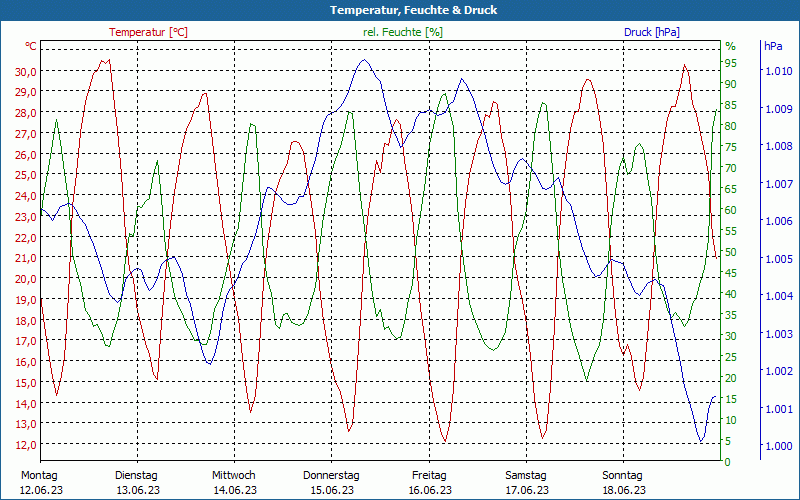Click the 1.010 tick on the pressure axis
The image size is (800, 500).
pos(778,71)
